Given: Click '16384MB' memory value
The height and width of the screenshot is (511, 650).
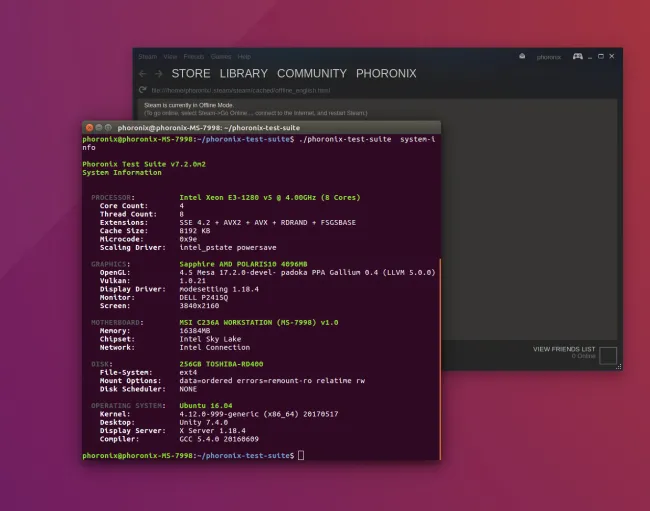Looking at the screenshot, I should tap(195, 331).
